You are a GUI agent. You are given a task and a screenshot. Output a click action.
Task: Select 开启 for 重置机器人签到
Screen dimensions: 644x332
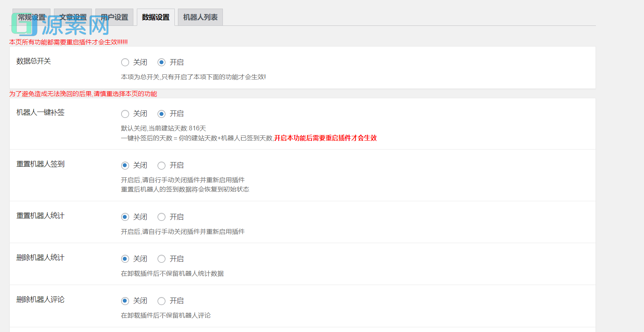tap(161, 166)
